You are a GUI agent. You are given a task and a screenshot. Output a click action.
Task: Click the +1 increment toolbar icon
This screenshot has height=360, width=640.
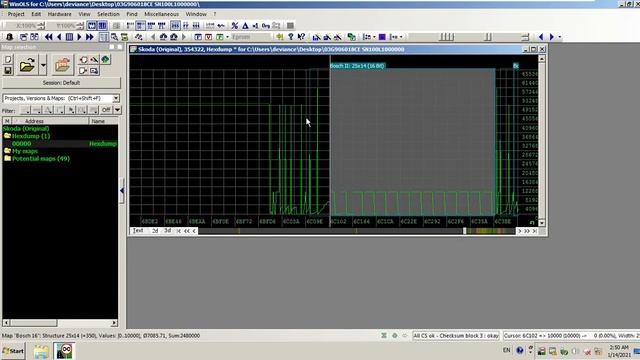[256, 26]
